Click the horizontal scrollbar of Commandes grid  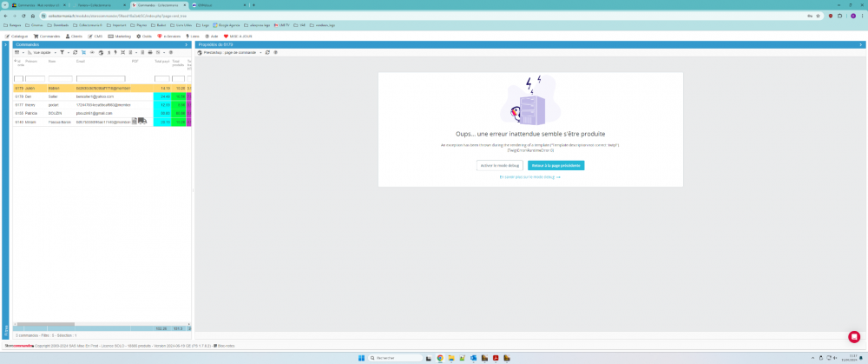(x=45, y=324)
